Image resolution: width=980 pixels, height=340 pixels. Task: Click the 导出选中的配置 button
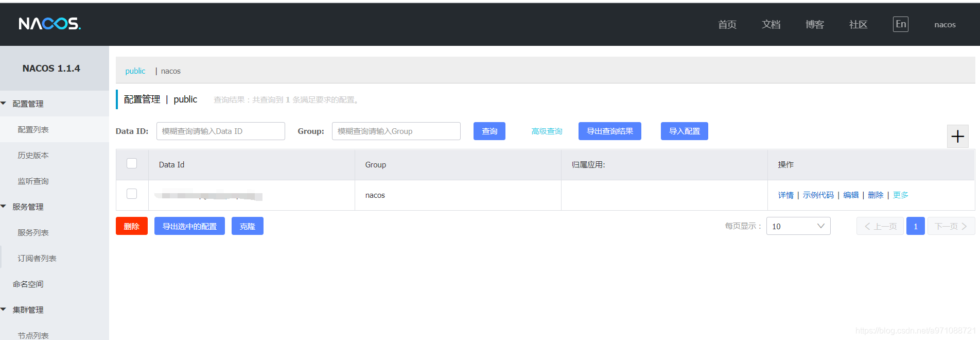click(x=189, y=226)
